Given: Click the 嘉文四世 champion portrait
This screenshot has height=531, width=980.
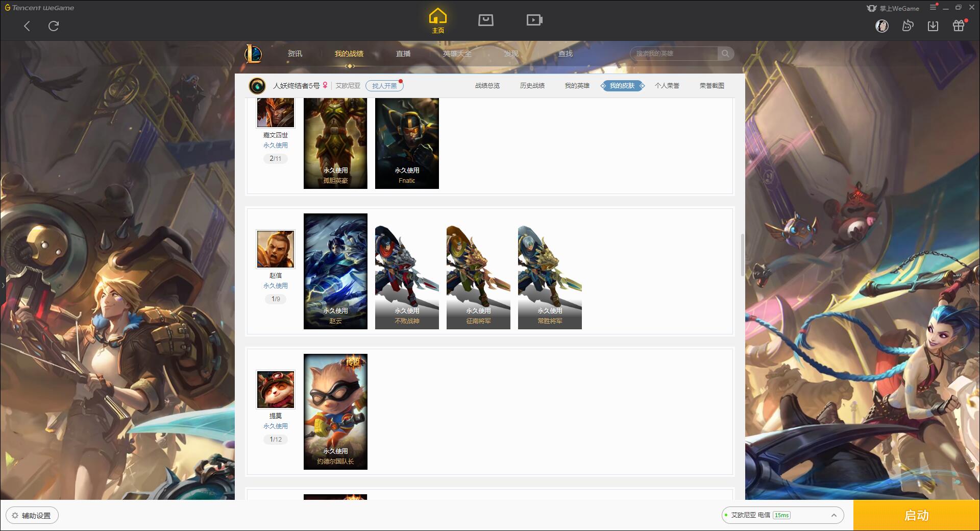Looking at the screenshot, I should pos(276,112).
